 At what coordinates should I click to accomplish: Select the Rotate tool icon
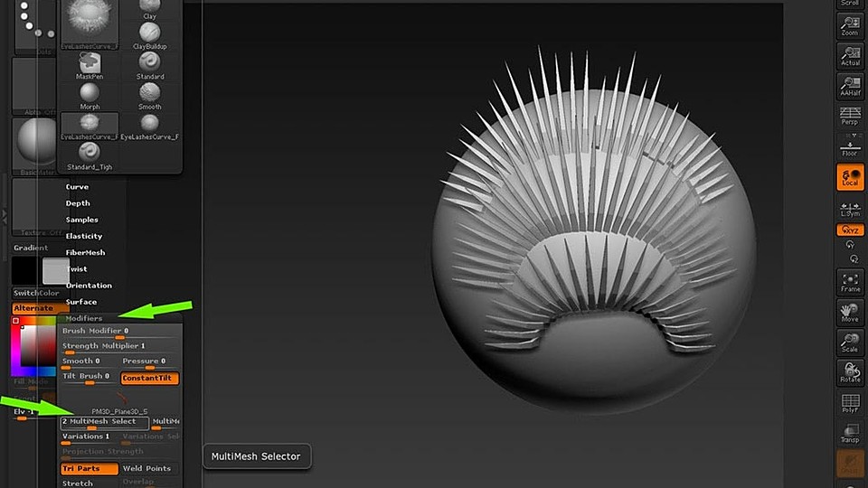850,371
